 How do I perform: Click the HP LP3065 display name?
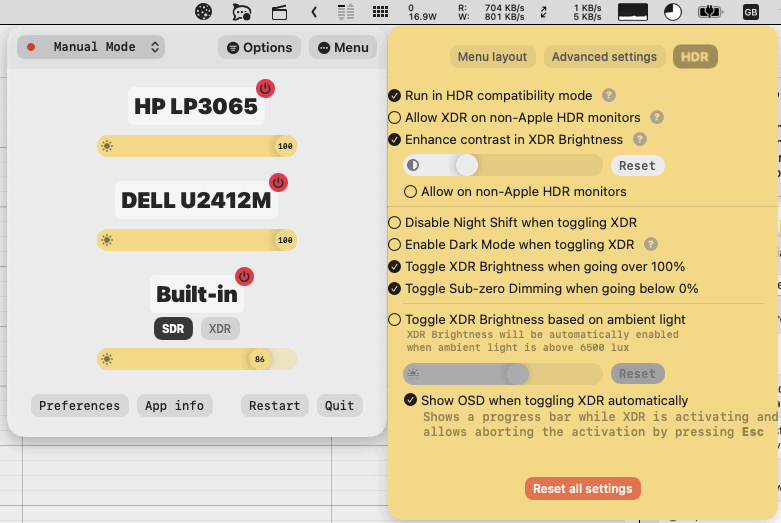196,106
